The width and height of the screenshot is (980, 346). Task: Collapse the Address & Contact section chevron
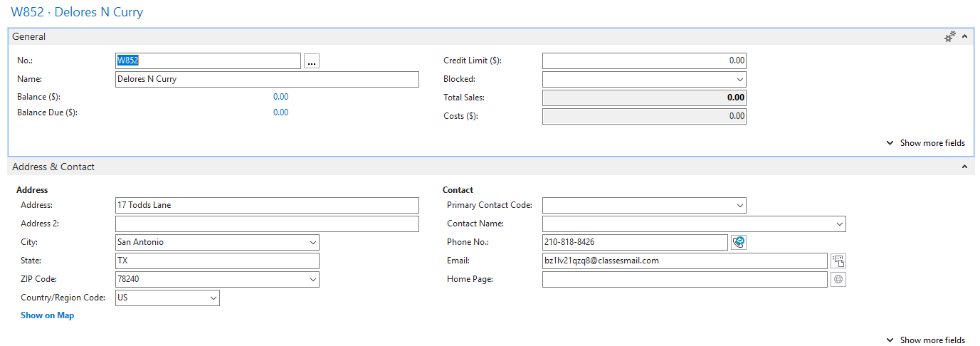[x=965, y=167]
